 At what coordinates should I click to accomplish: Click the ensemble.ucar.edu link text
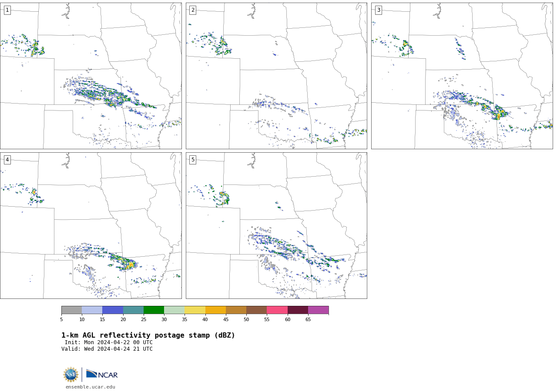point(91,387)
